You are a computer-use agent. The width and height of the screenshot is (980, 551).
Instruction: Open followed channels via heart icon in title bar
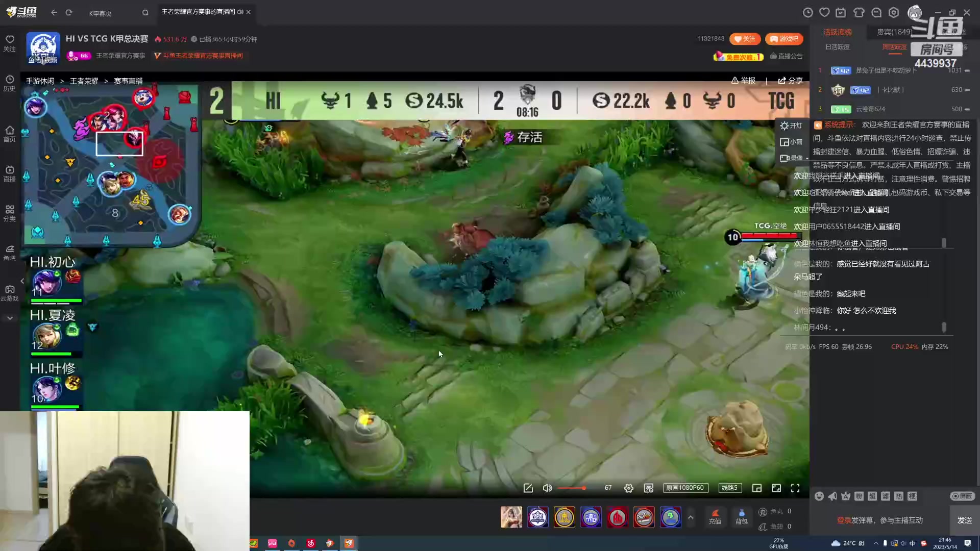click(x=824, y=13)
